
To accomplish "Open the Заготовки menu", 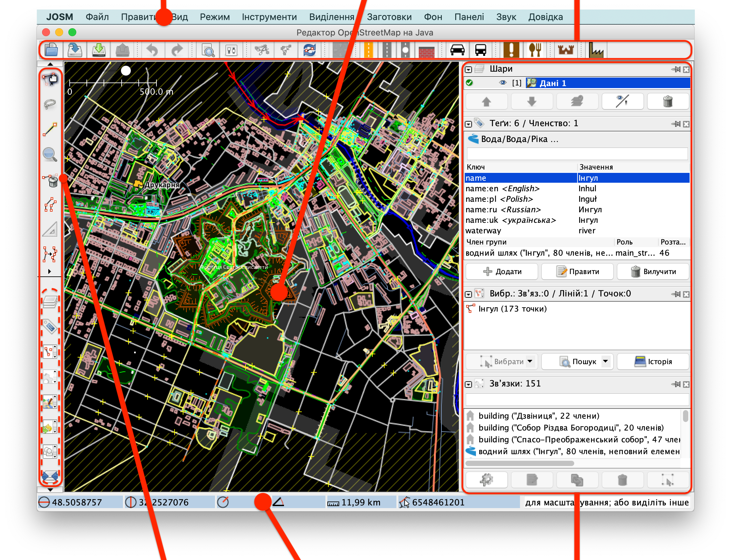I will tap(389, 17).
